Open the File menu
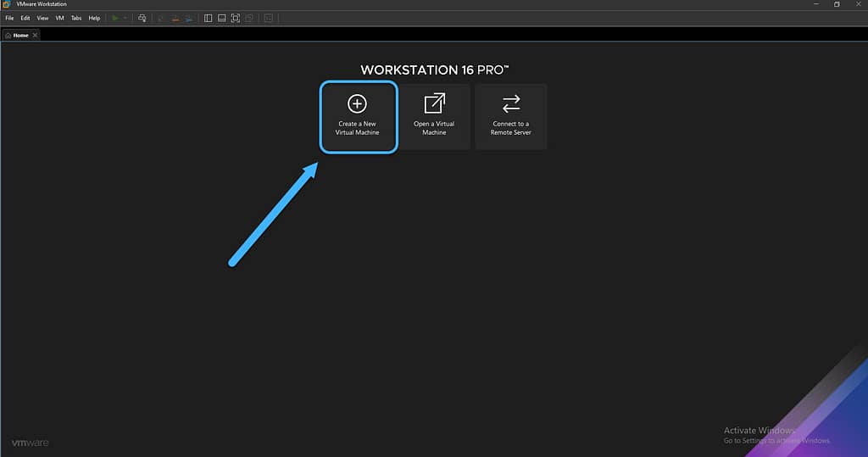This screenshot has height=457, width=868. pos(9,19)
